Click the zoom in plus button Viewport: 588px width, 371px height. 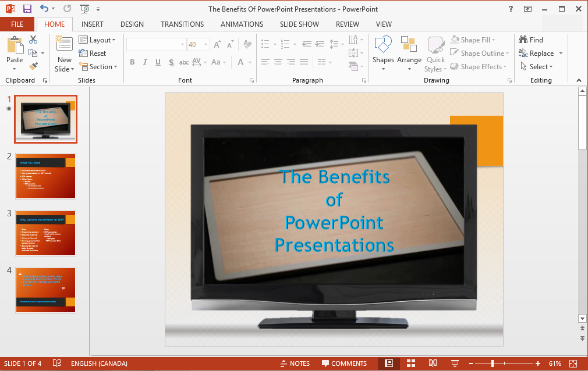coord(538,363)
